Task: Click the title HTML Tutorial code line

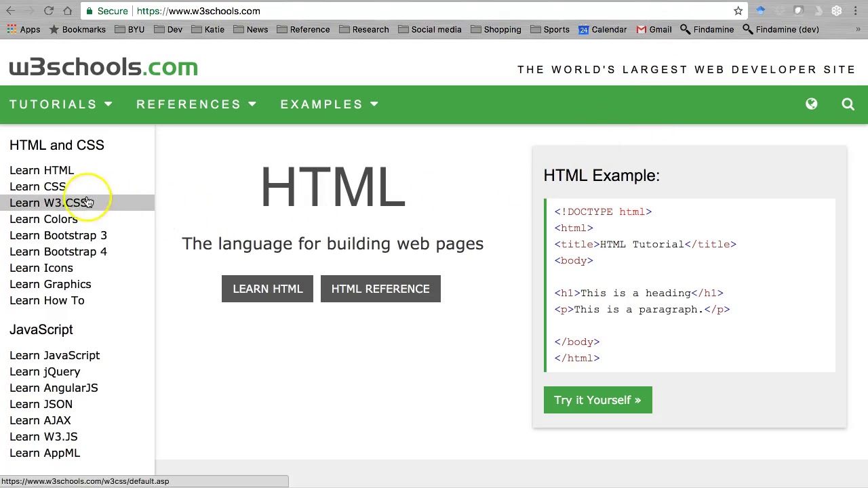Action: click(x=645, y=244)
